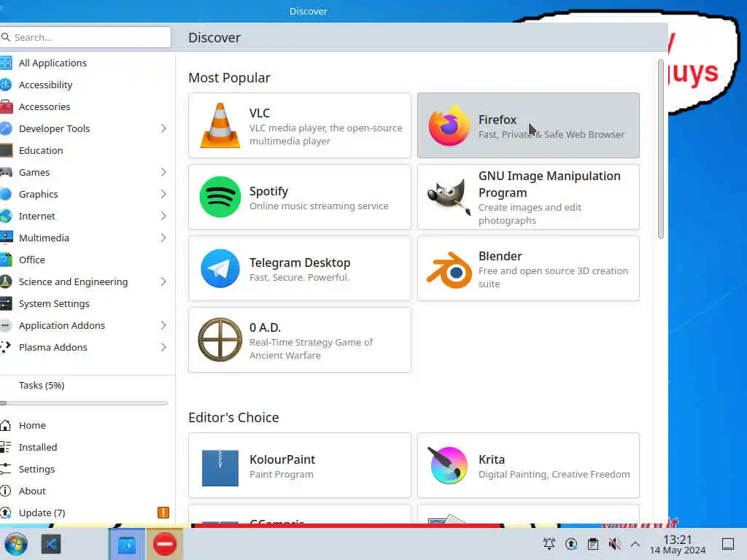The height and width of the screenshot is (560, 747).
Task: Click the Settings sliders icon
Action: click(5, 469)
